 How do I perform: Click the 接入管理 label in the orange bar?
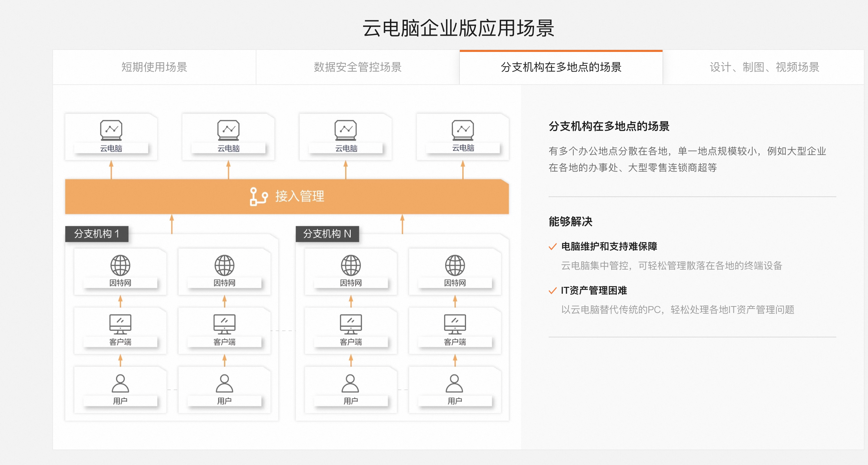point(299,196)
